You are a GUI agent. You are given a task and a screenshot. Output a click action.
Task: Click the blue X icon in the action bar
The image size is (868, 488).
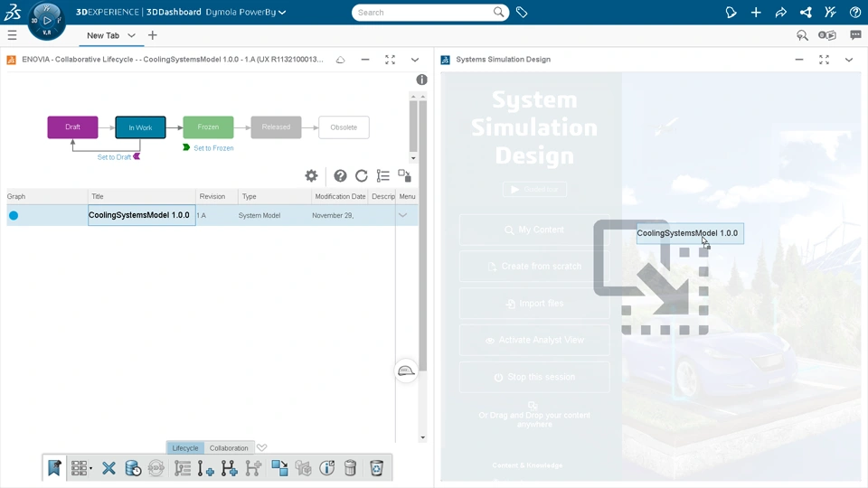[108, 468]
